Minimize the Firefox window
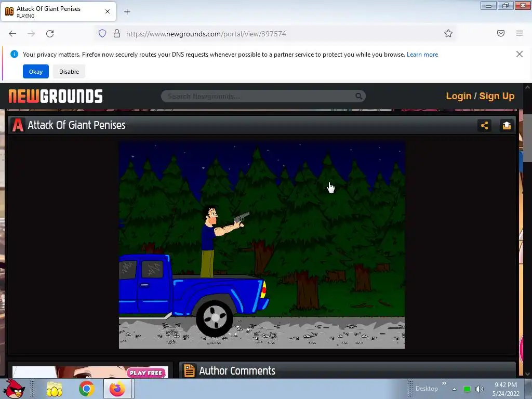Viewport: 532px width, 399px height. [x=488, y=5]
